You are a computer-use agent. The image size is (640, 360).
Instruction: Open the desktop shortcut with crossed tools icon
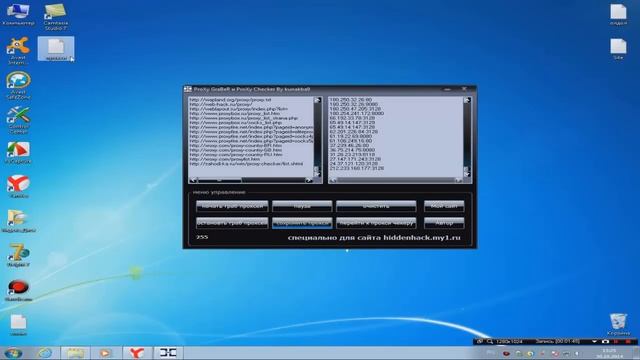tap(18, 120)
